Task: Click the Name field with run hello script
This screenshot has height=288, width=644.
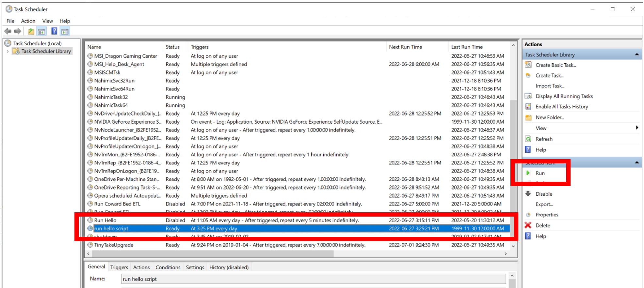Action: (x=313, y=279)
